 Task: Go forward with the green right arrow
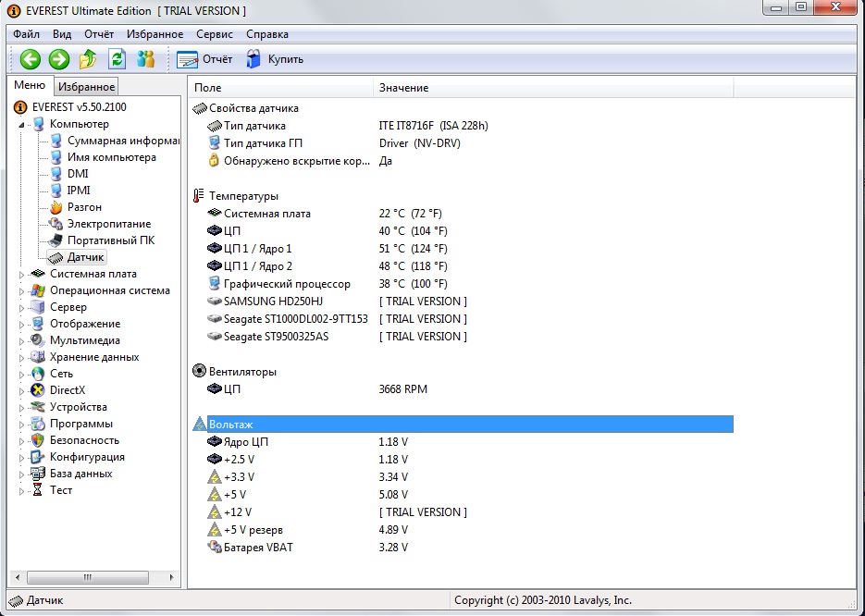(59, 59)
